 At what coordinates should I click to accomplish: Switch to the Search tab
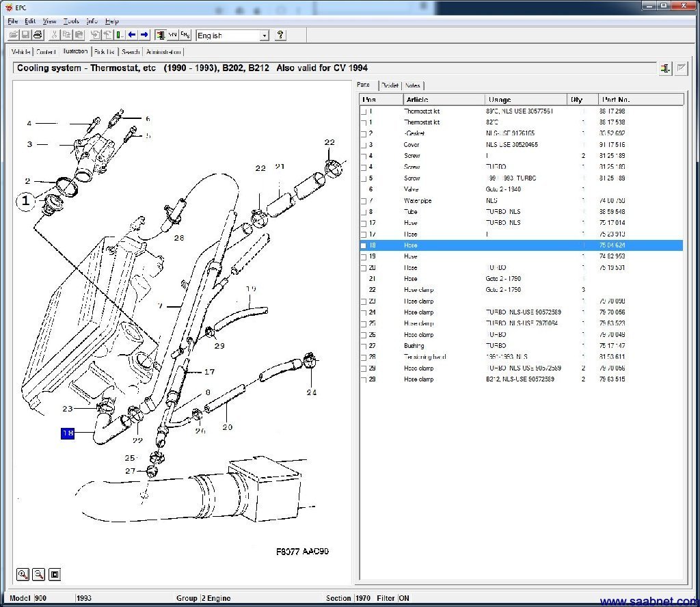[131, 52]
